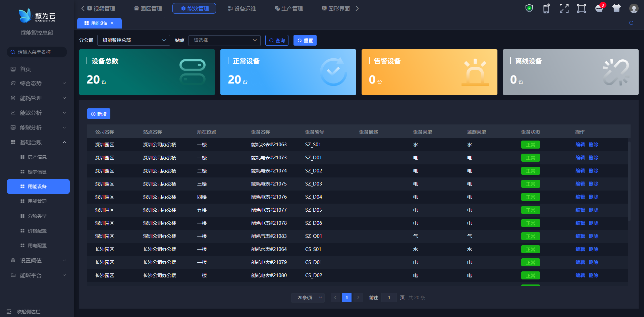The image size is (644, 317).
Task: Click the menu name search field
Action: tap(37, 52)
